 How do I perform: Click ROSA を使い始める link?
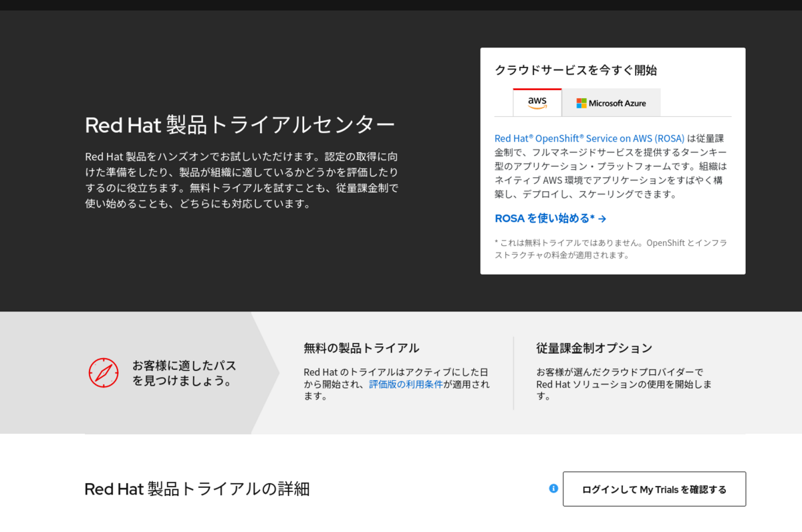tap(550, 219)
